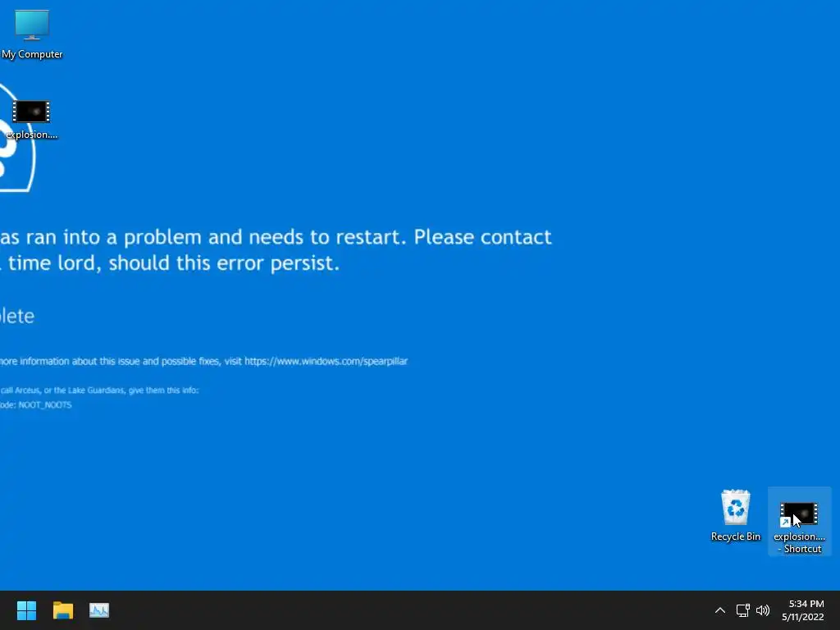The height and width of the screenshot is (630, 840).
Task: Click the "time lord, should this error persist" line
Action: 174,263
